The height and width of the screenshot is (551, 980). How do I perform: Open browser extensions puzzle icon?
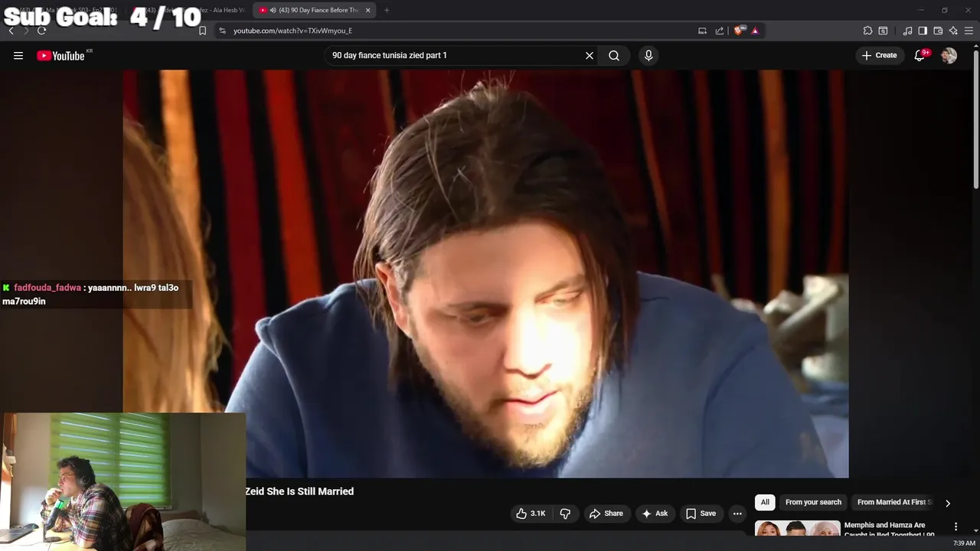[x=867, y=31]
